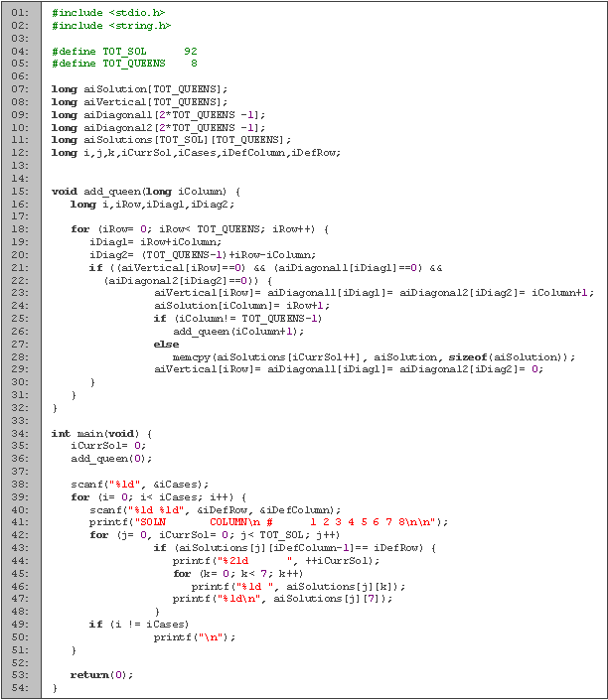Click 'if (i != iCases)' on line 49
608x700 pixels.
(x=139, y=625)
